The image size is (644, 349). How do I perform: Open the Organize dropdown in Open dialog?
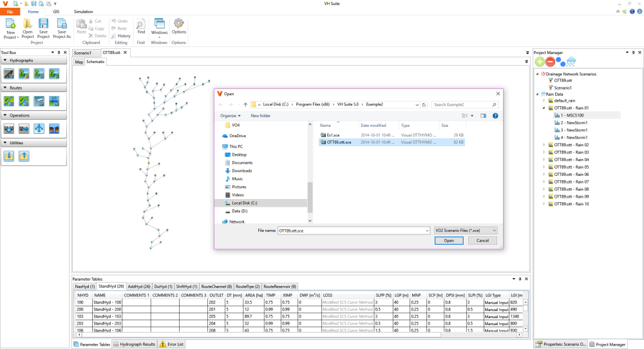pyautogui.click(x=230, y=116)
